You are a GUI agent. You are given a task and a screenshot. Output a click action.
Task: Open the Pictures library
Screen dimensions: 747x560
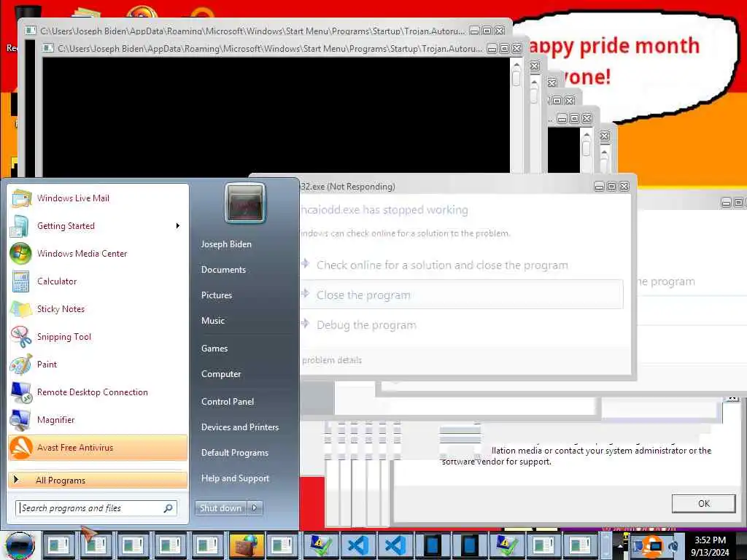click(217, 295)
